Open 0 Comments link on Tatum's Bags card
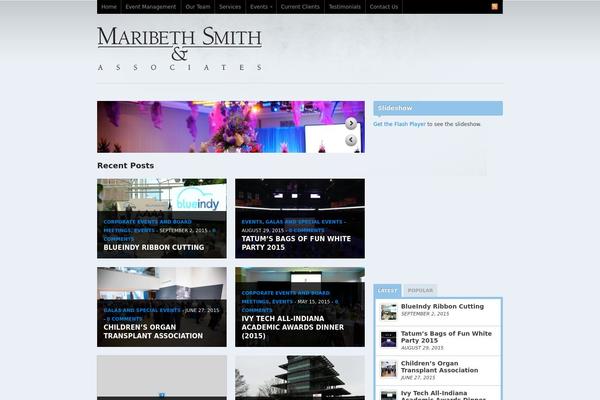 pos(307,230)
